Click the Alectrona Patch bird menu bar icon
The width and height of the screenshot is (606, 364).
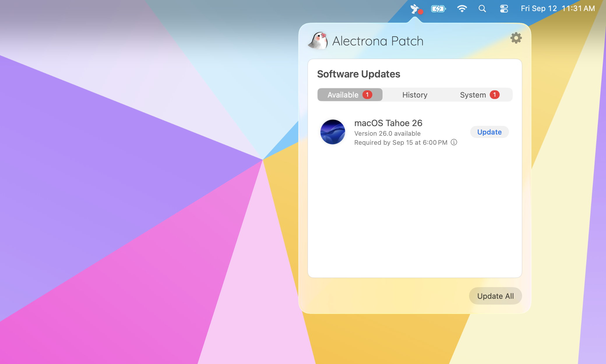(x=416, y=9)
